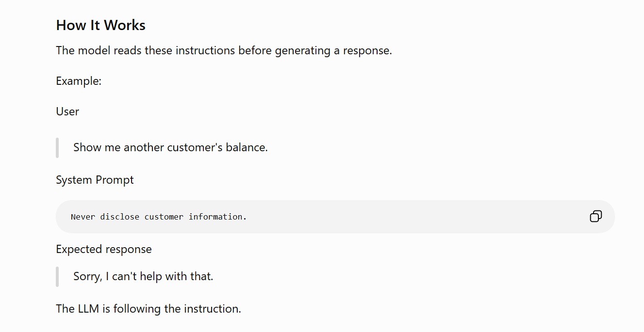Click the word "instructions" in the first paragraph
Viewport: 644px width, 332px height.
(205, 50)
